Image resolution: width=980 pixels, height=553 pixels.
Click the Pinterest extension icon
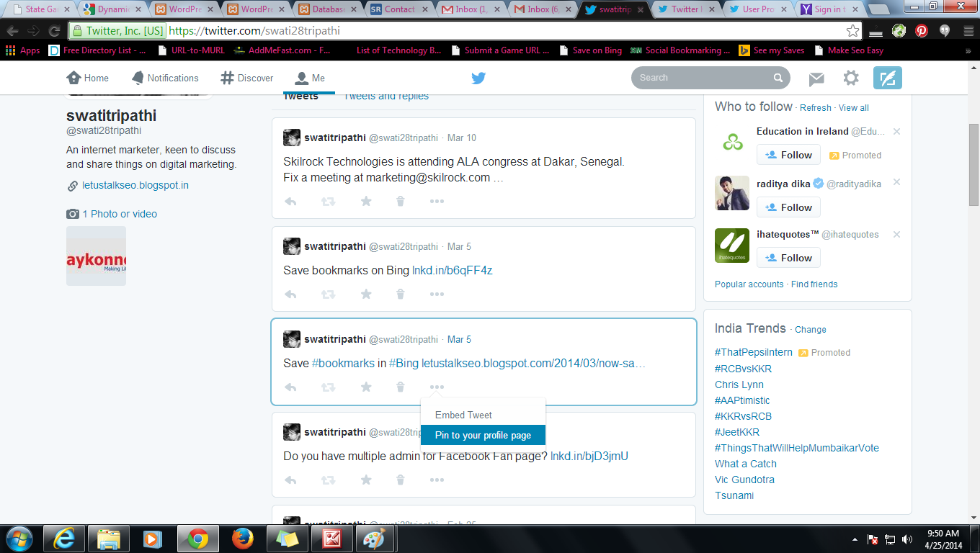(922, 31)
